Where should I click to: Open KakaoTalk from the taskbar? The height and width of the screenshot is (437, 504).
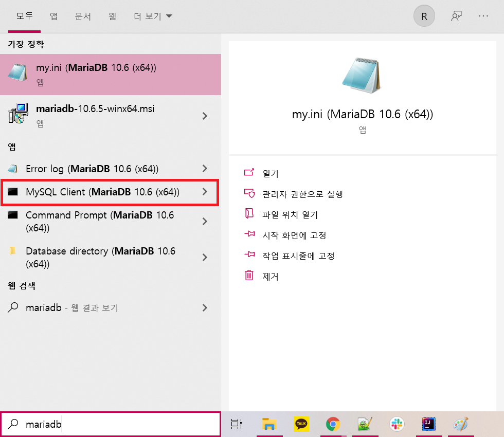point(301,424)
